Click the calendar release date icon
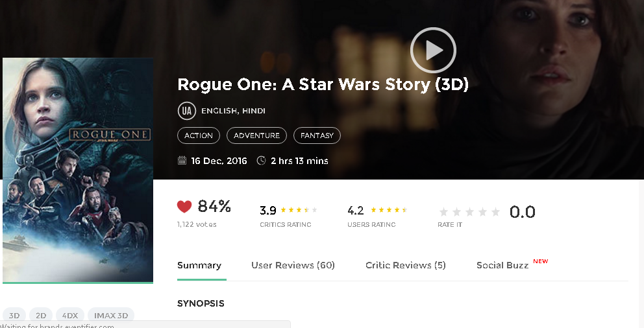The height and width of the screenshot is (328, 644). (x=182, y=161)
